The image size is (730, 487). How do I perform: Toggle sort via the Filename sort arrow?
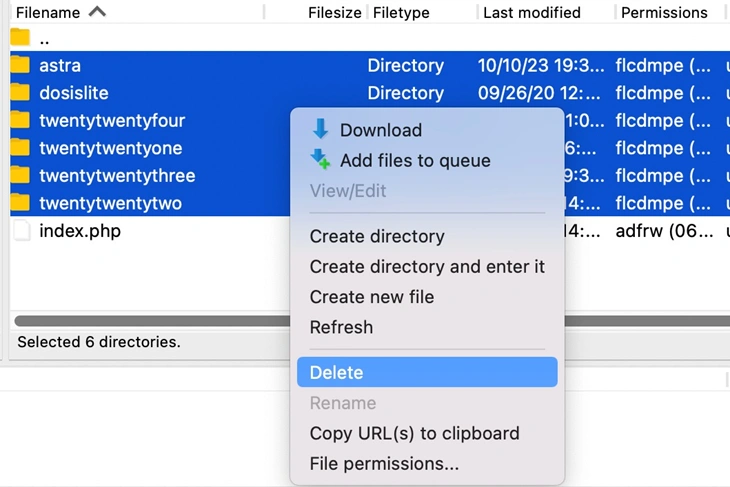point(97,11)
